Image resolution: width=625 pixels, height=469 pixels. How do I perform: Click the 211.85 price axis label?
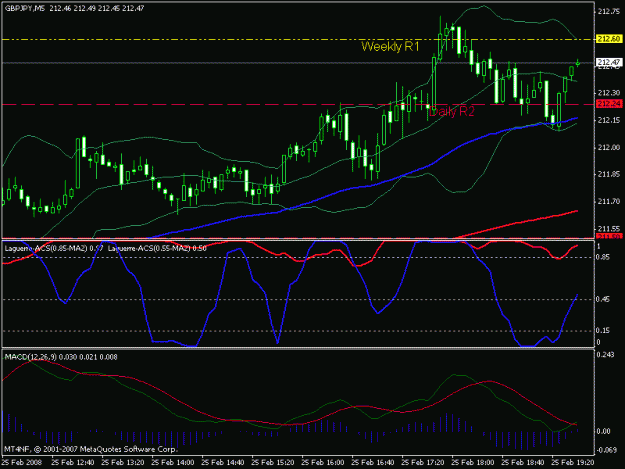pyautogui.click(x=609, y=174)
